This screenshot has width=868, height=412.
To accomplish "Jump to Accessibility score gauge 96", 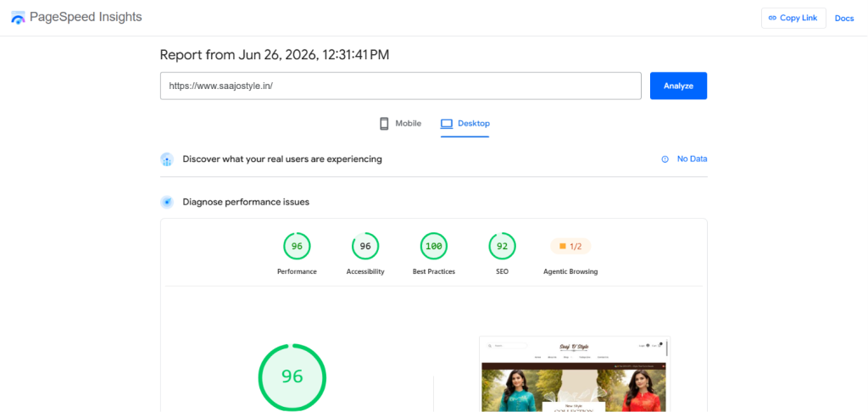I will click(365, 247).
